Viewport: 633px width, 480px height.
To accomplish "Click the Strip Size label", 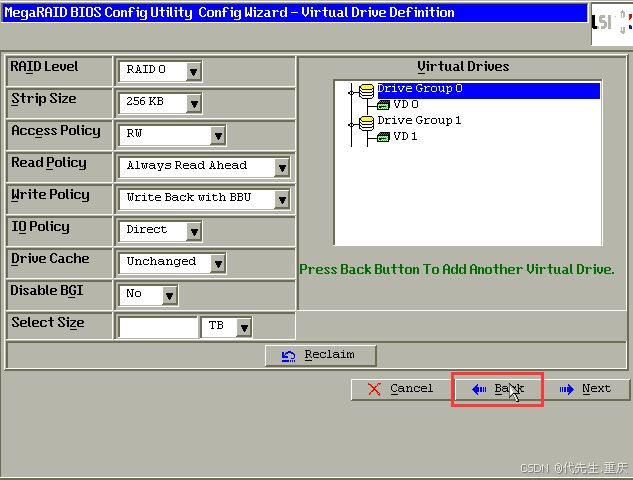I will pyautogui.click(x=44, y=99).
